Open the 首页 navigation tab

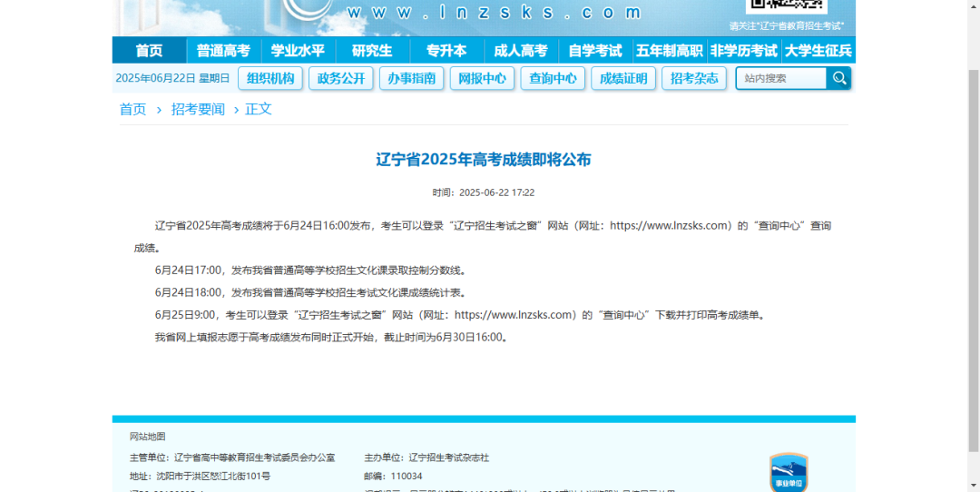(149, 51)
